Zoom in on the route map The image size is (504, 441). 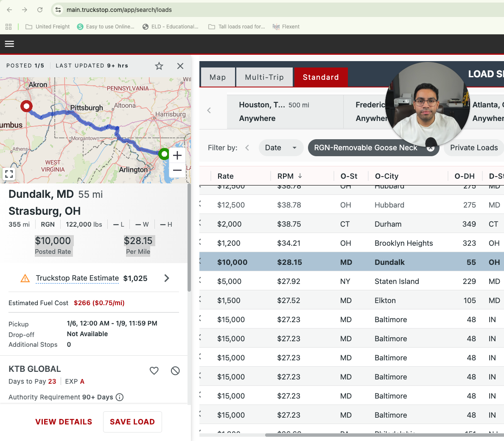click(x=177, y=155)
